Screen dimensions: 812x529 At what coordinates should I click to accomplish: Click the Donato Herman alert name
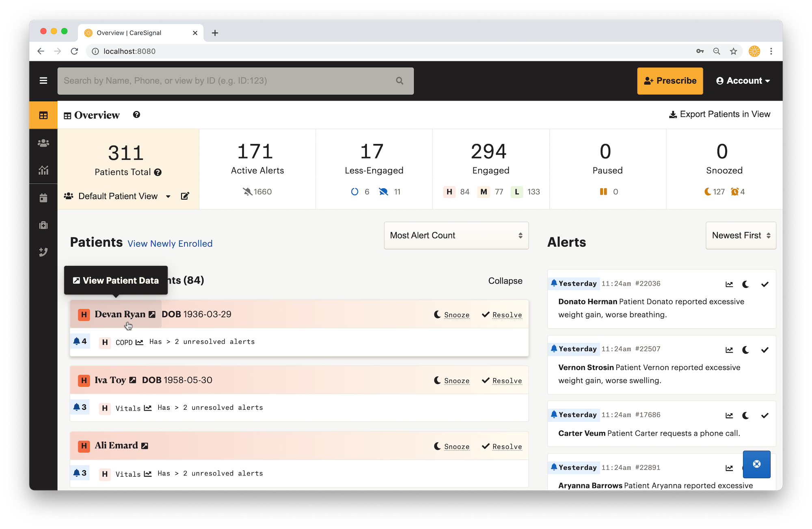(587, 301)
